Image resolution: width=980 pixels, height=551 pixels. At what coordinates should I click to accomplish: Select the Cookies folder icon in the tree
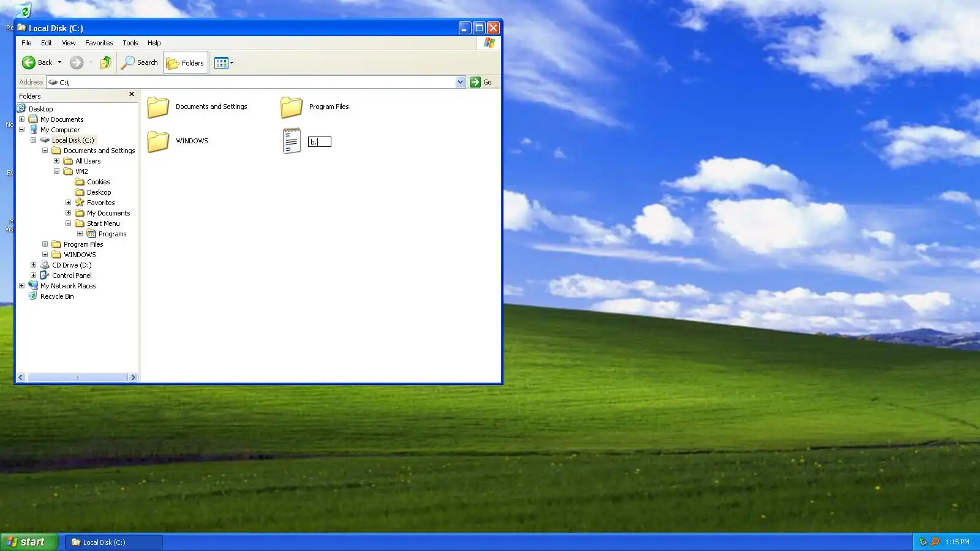[x=80, y=181]
